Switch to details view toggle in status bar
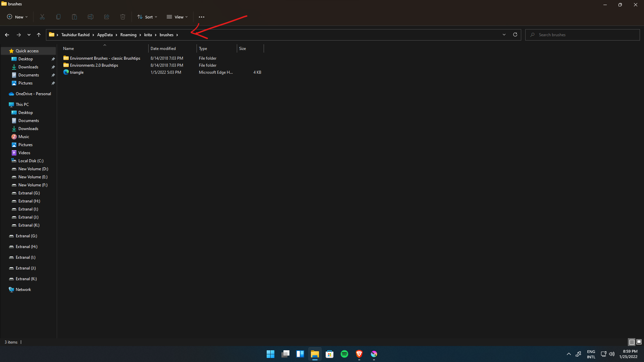The image size is (644, 362). (x=632, y=342)
